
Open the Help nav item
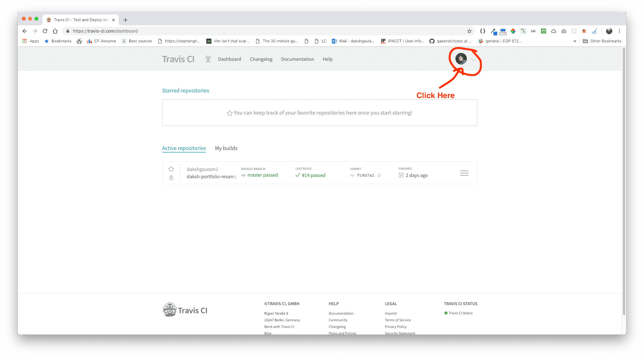pyautogui.click(x=327, y=59)
